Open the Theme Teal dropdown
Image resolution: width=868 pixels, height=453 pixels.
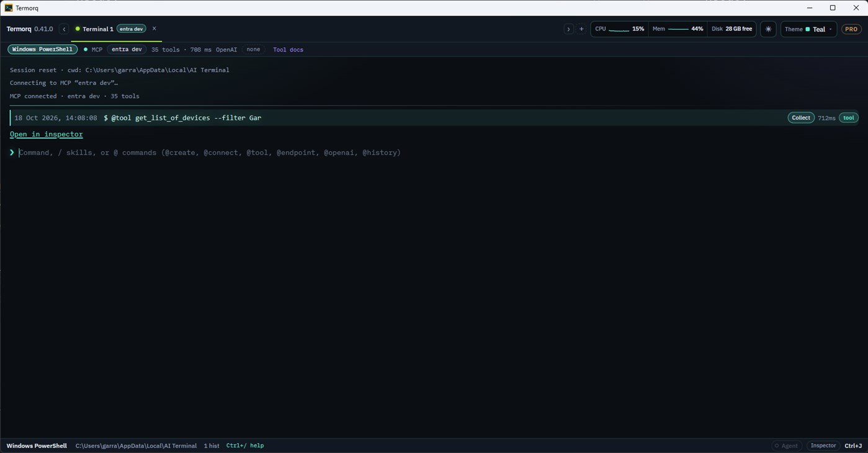coord(809,29)
